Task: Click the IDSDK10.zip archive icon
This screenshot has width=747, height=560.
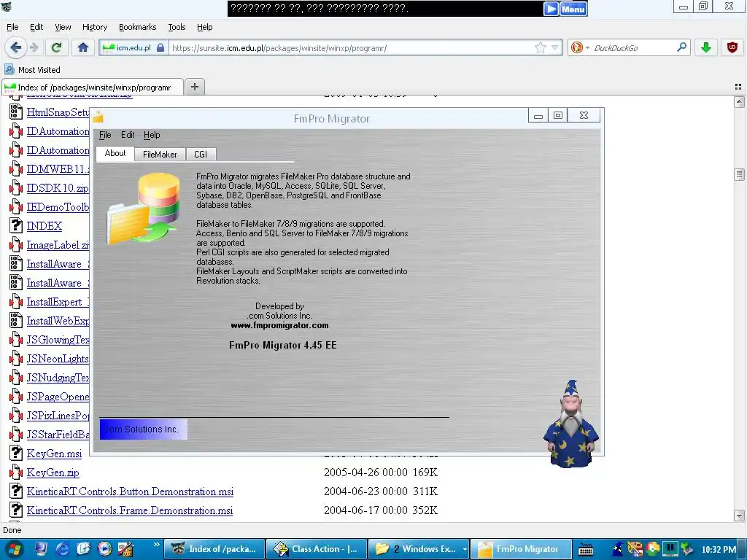Action: pyautogui.click(x=16, y=188)
